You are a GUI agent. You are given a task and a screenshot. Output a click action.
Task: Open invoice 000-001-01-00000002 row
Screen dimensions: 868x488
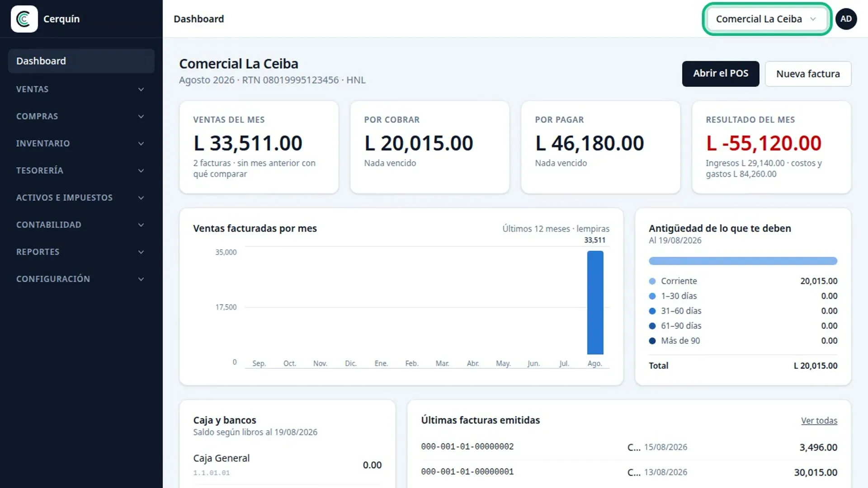[629, 447]
